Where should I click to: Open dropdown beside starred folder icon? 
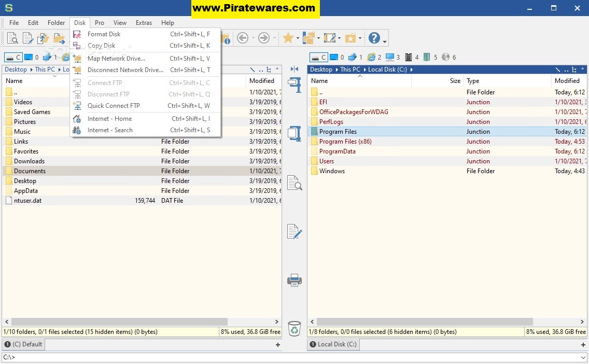(x=360, y=38)
